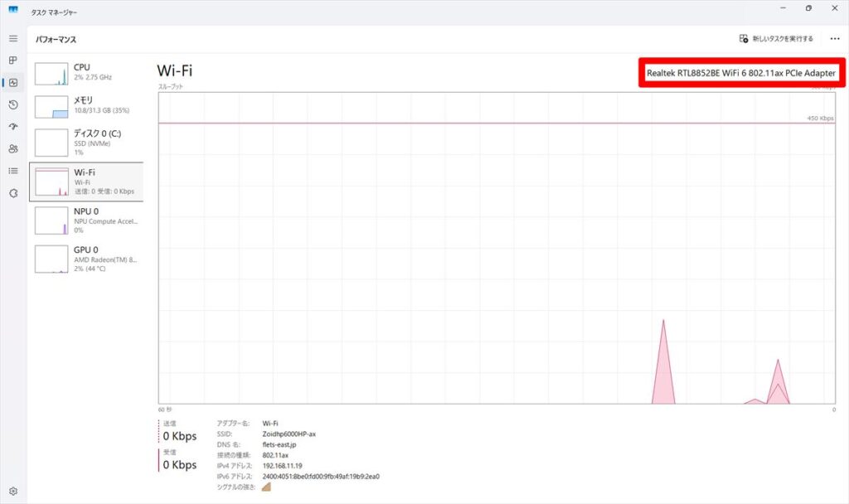
Task: Select the Performance page icon in sidebar
Action: point(12,82)
